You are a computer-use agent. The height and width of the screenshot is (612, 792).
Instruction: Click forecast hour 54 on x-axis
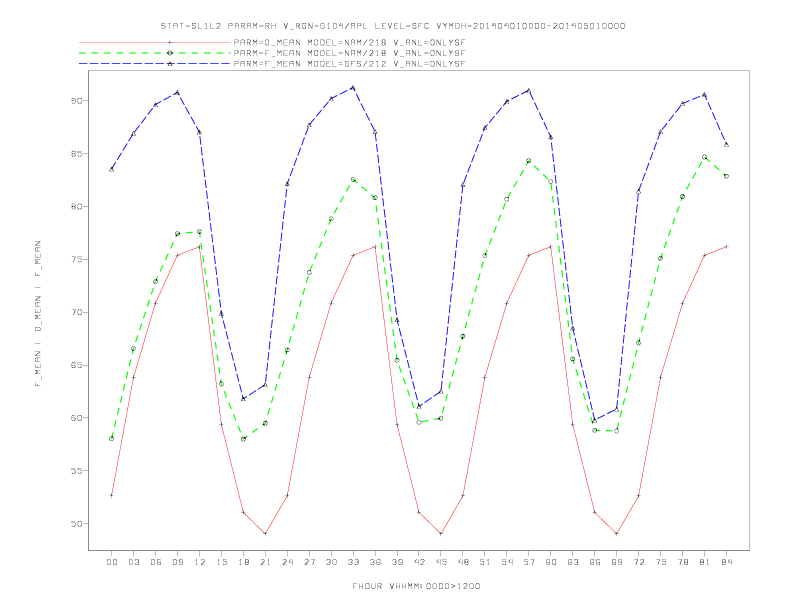(507, 562)
